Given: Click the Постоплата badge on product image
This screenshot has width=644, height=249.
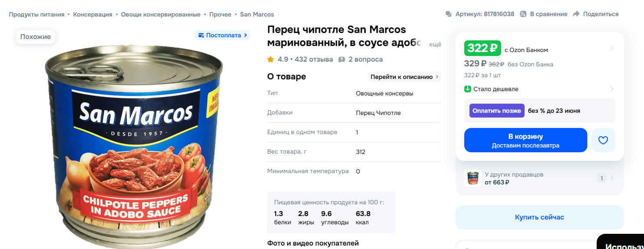Looking at the screenshot, I should 222,35.
